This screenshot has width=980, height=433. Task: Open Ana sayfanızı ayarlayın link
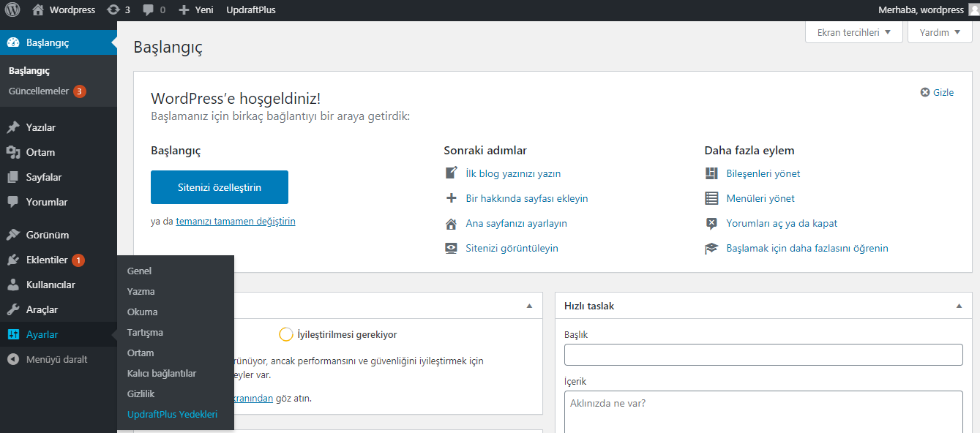(516, 223)
